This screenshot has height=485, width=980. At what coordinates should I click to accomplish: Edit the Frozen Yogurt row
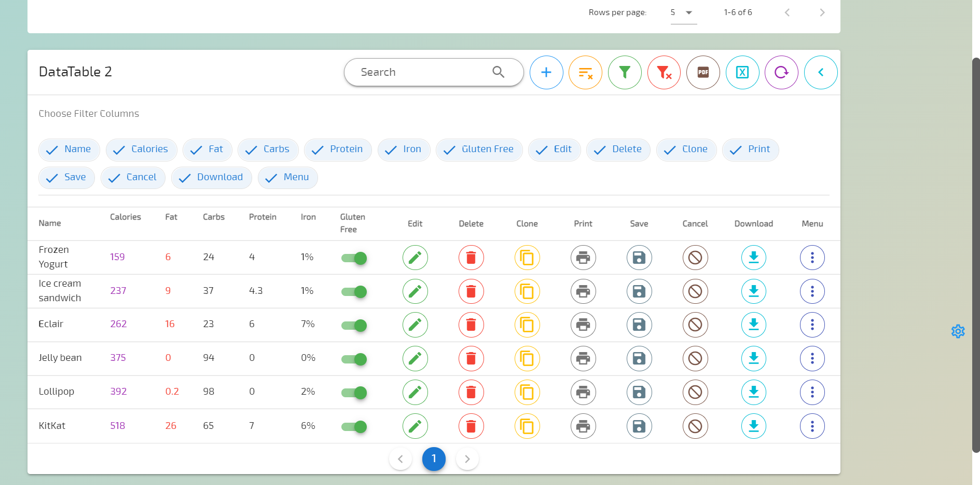[415, 258]
